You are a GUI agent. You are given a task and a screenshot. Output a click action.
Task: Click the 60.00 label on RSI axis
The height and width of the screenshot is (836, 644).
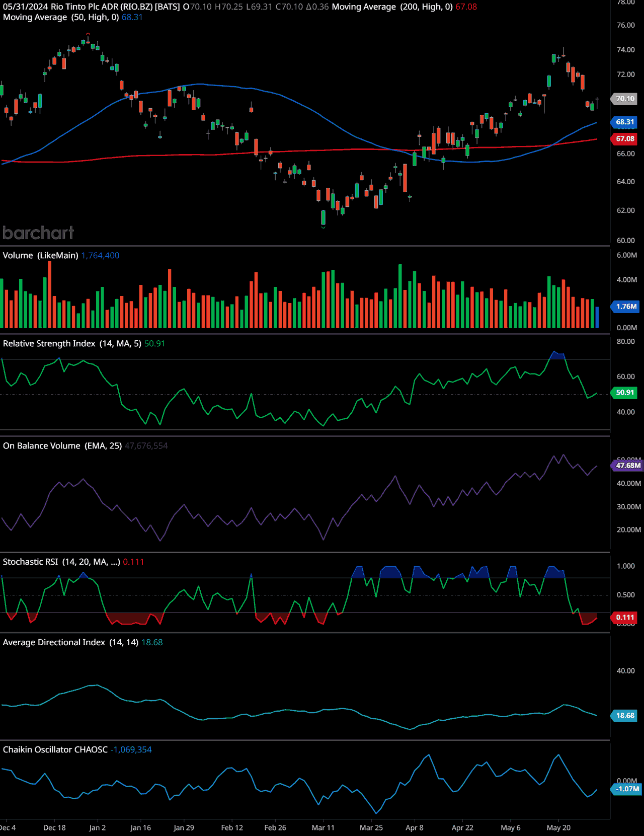click(626, 376)
